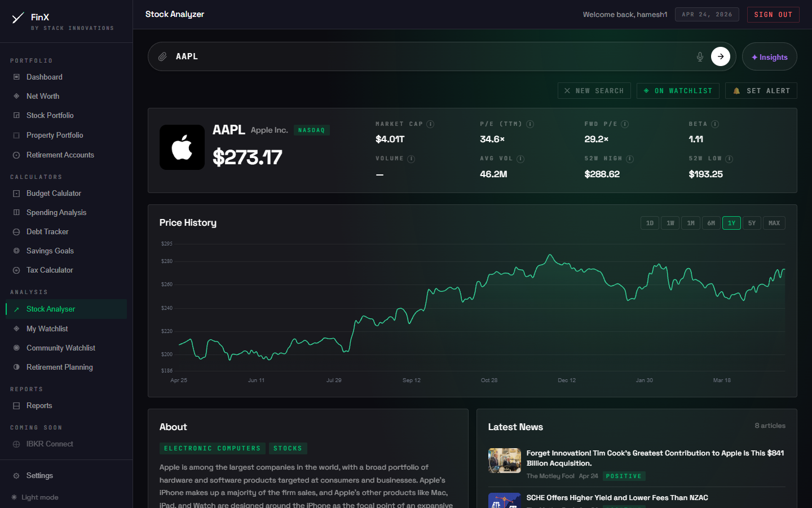Image resolution: width=812 pixels, height=508 pixels.
Task: Select the 6M price history range
Action: pos(711,223)
